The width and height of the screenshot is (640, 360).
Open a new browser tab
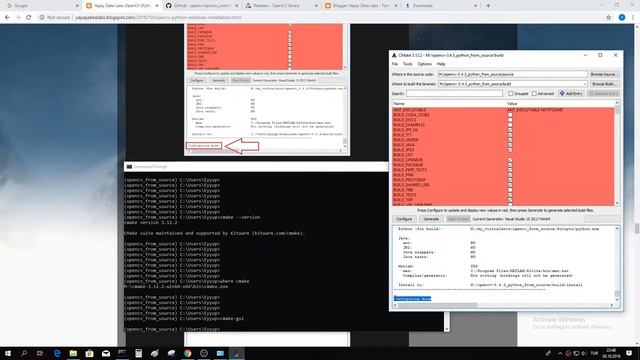[488, 6]
